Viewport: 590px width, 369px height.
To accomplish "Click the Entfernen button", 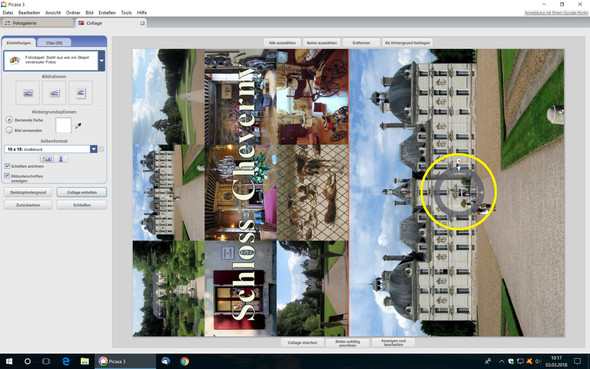I will 361,43.
